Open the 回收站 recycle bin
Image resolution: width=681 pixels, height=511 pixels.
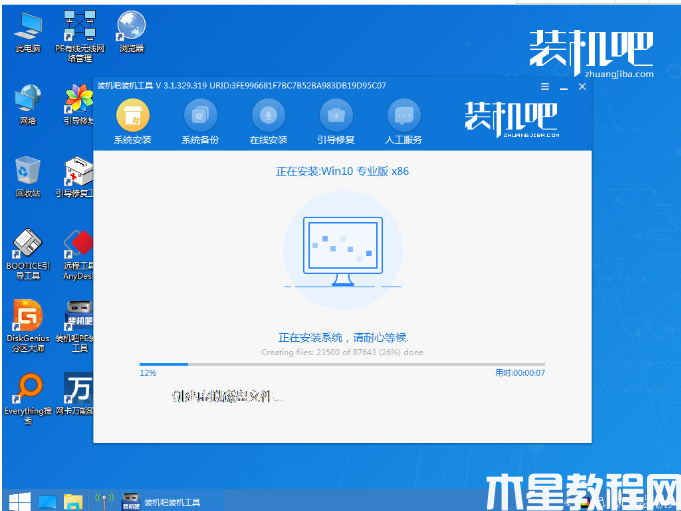(x=28, y=177)
